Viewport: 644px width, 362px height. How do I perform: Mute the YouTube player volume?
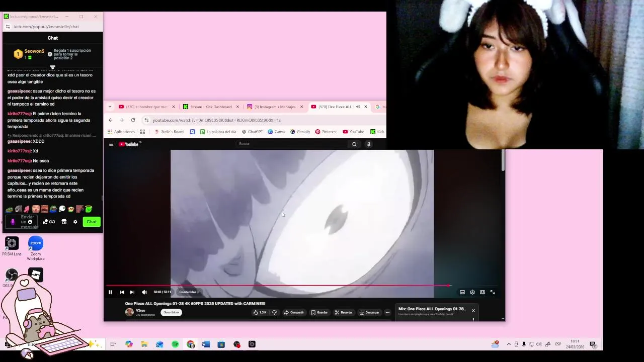click(x=144, y=292)
